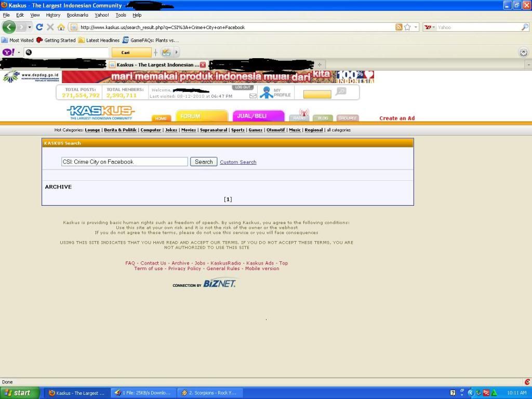Reload the page with the blue Reload icon

click(39, 27)
